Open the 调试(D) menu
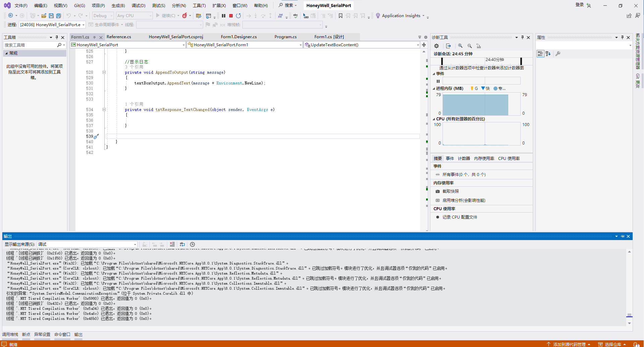Viewport: 644px width, 347px height. tap(138, 5)
